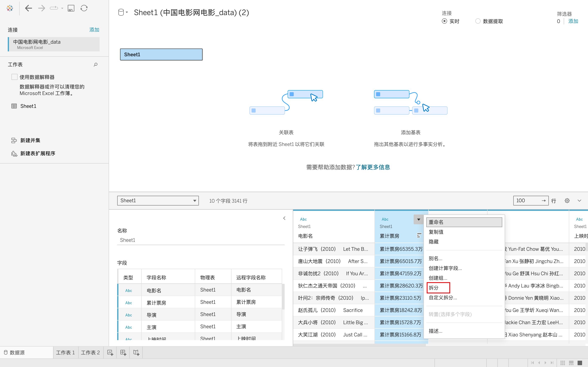Viewport: 588px width, 367px height.
Task: Click the 累计票房 column dropdown arrow
Action: click(x=418, y=219)
